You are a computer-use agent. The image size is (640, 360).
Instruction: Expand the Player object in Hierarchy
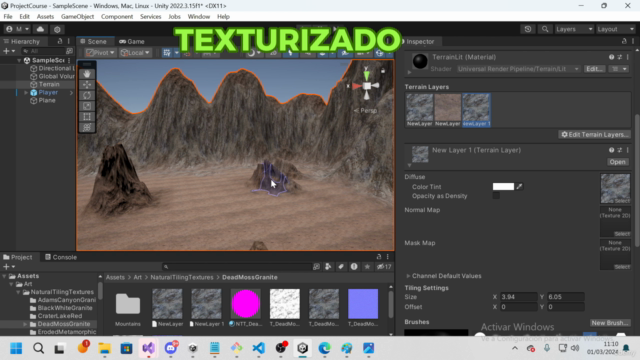coord(26,93)
